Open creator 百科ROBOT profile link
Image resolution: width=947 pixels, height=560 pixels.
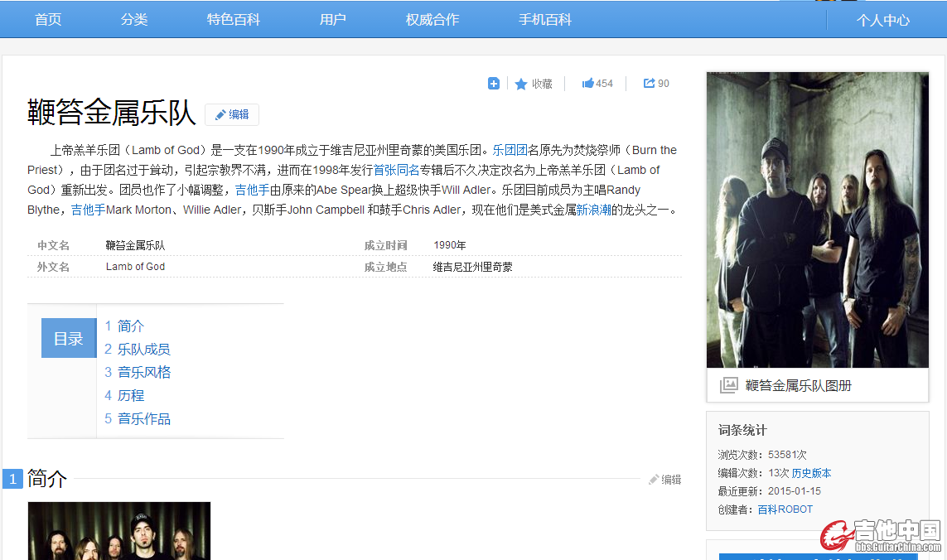785,509
